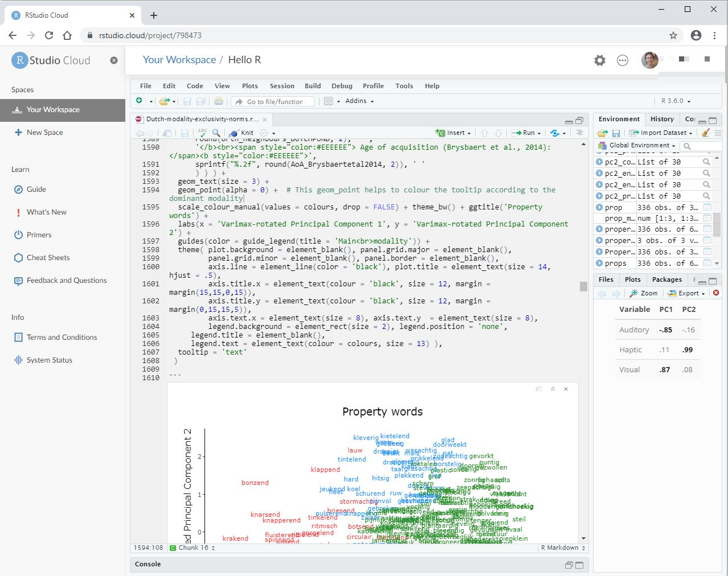This screenshot has height=576, width=728.
Task: Clear the workspace with the broom icon
Action: 706,133
